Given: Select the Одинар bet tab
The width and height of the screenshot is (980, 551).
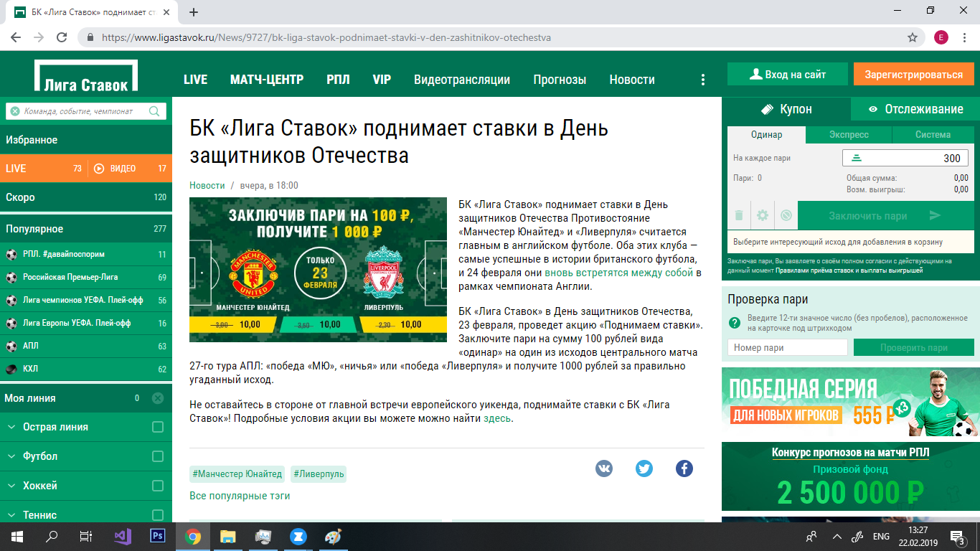Looking at the screenshot, I should (x=767, y=135).
